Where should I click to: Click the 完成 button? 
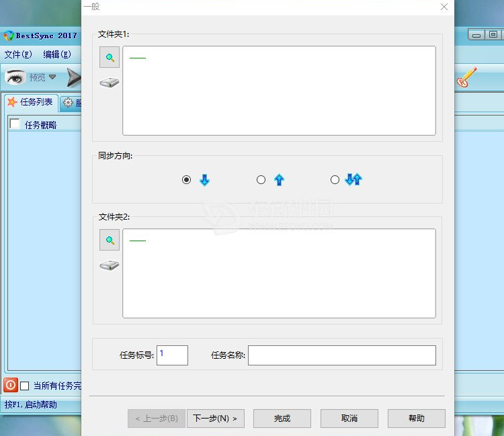pos(282,419)
